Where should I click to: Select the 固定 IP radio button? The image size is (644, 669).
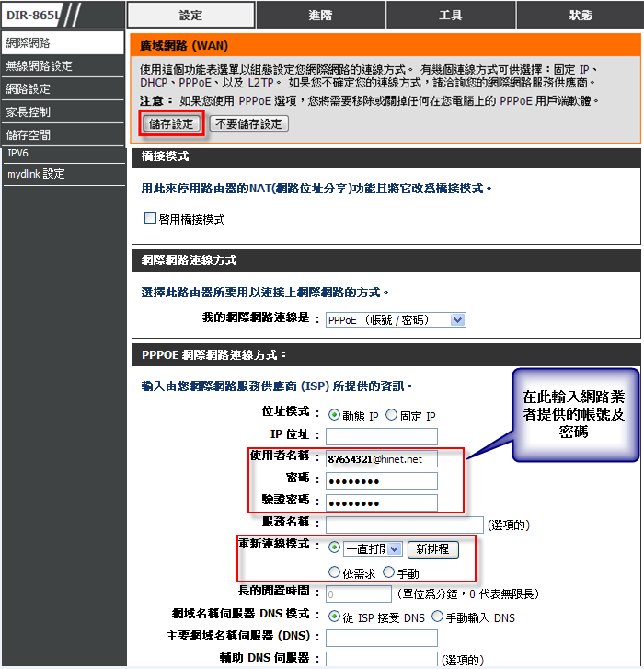[392, 415]
